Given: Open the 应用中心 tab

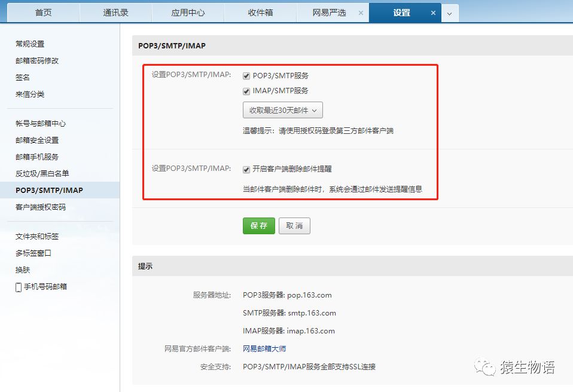Looking at the screenshot, I should coord(188,13).
